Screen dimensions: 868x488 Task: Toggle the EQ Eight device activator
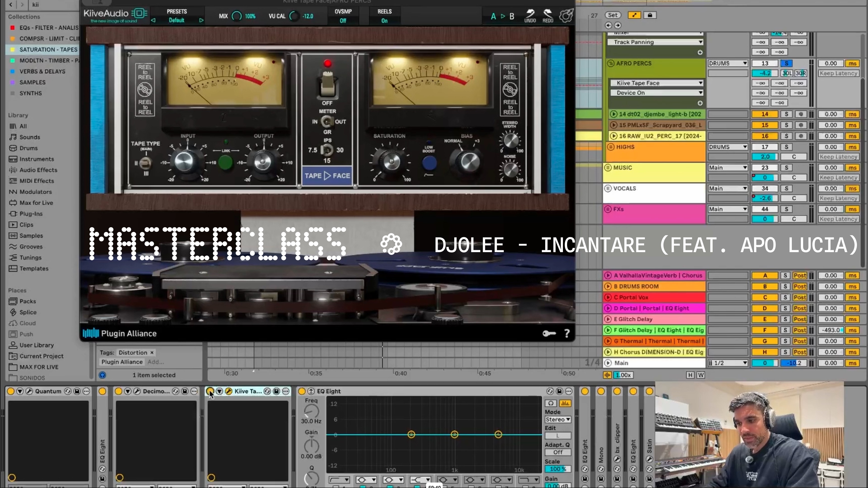302,391
